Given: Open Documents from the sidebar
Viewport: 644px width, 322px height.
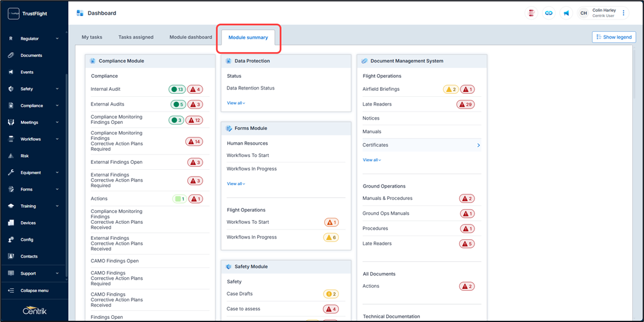Looking at the screenshot, I should click(x=31, y=55).
